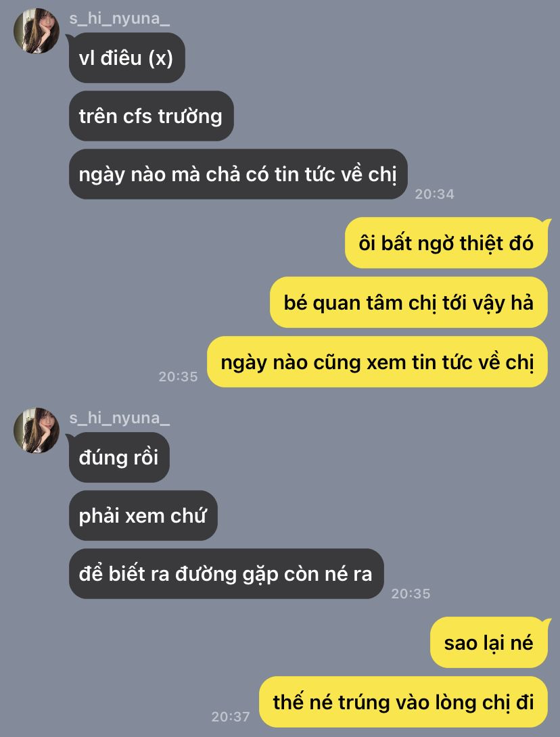Viewport: 560px width, 737px height.
Task: Tap the 'vl điêu (x)' message bubble
Action: pos(127,58)
